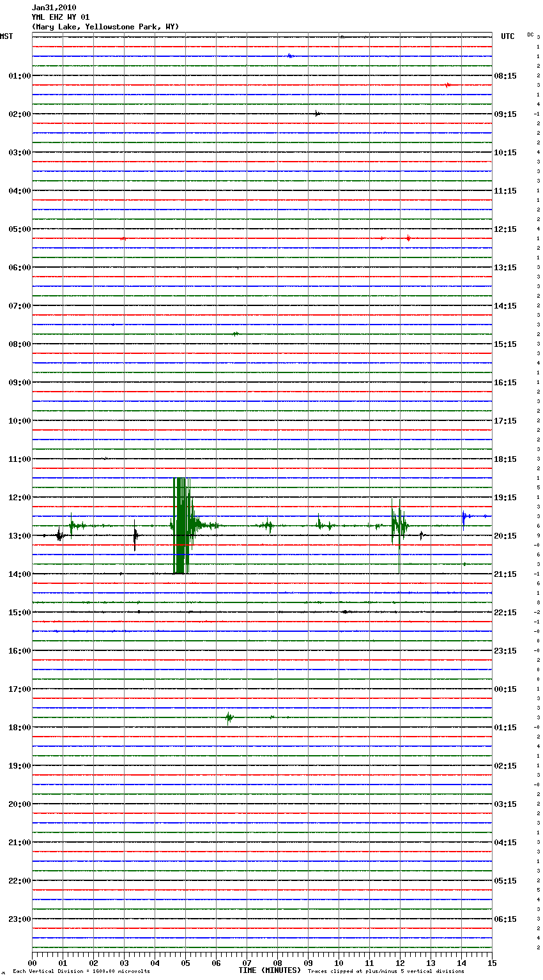Screen dimensions: 543x980
Task: Click the 08:15 UTC time label
Action: pos(505,76)
